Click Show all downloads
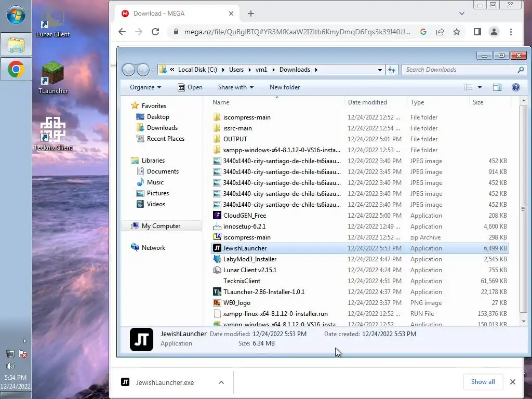Viewport: 532px width, 399px height. [483, 382]
